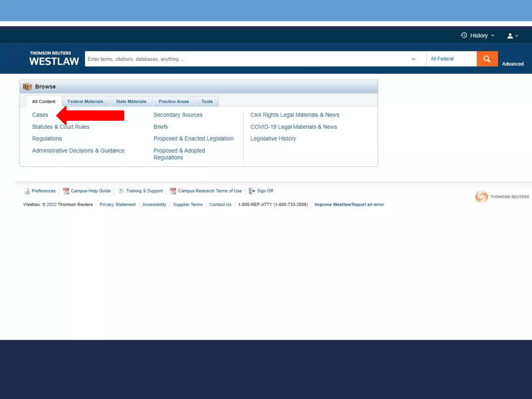
Task: Switch to the Practice Areas tab
Action: [x=174, y=102]
